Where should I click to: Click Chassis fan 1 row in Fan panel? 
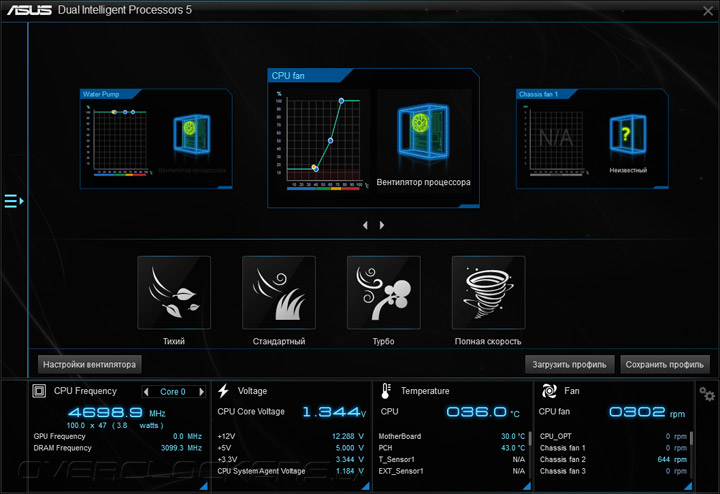[x=613, y=448]
